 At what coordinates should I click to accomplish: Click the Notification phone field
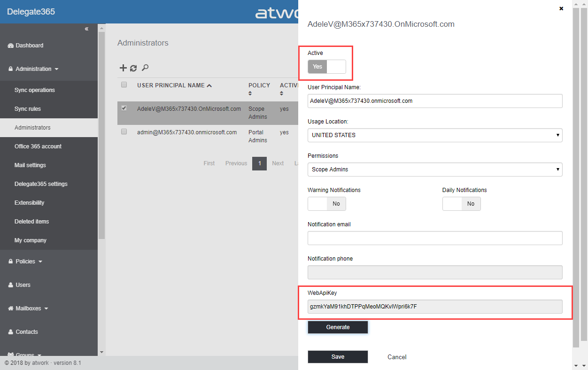(435, 272)
